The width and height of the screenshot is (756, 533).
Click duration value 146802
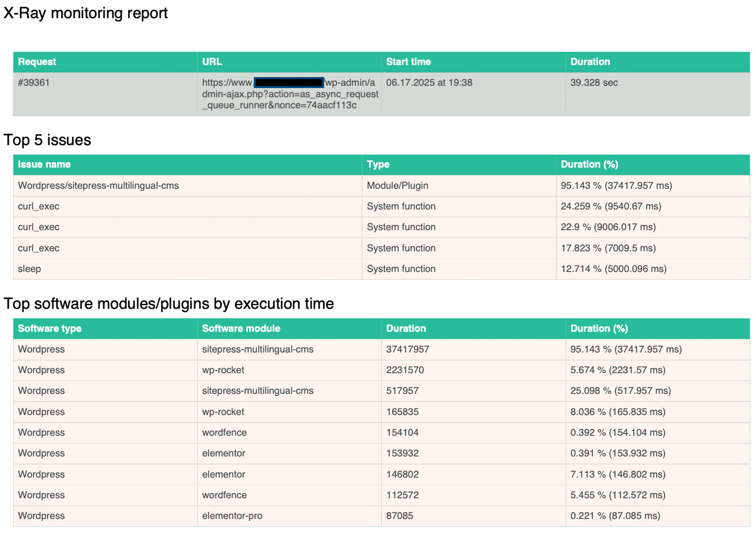point(403,475)
